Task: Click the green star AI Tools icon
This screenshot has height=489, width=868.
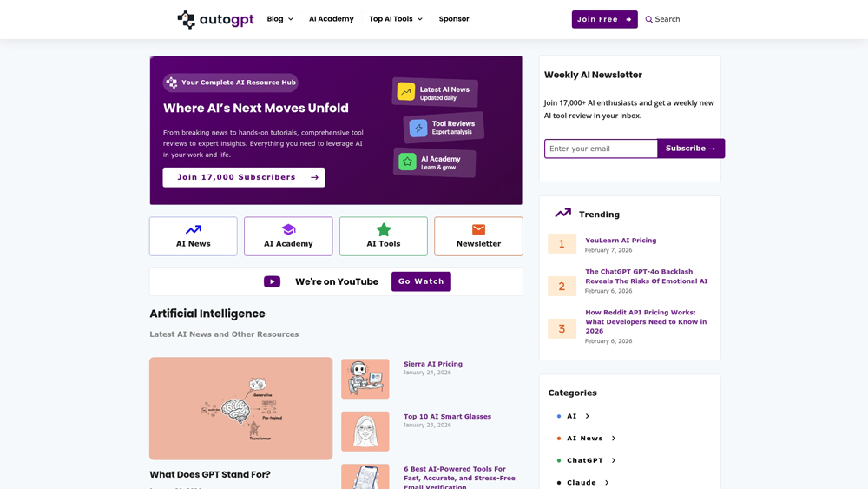Action: [384, 229]
